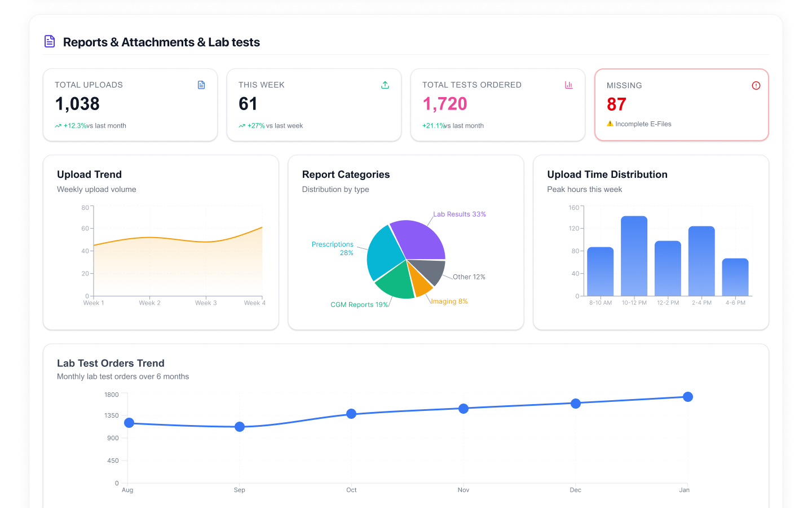Click the 87 missing count
This screenshot has height=508, width=812.
coord(616,104)
